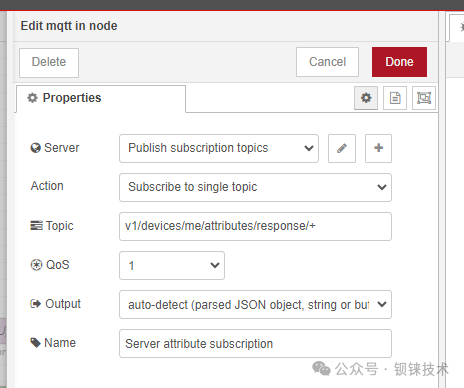The image size is (464, 388).
Task: Click the Server label text
Action: (x=62, y=148)
